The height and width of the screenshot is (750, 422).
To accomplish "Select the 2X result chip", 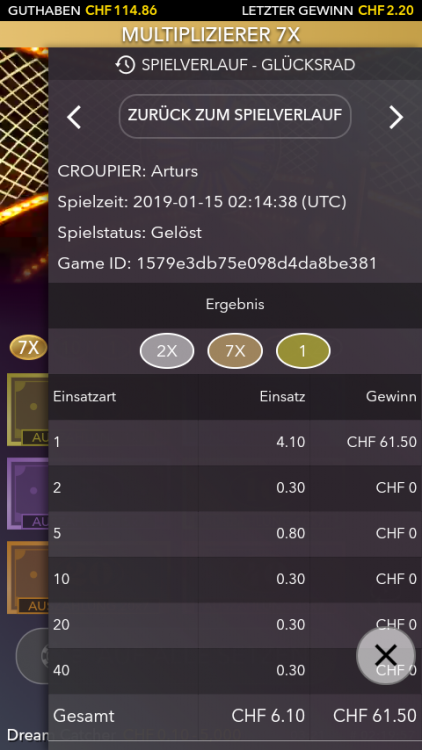I will (167, 351).
